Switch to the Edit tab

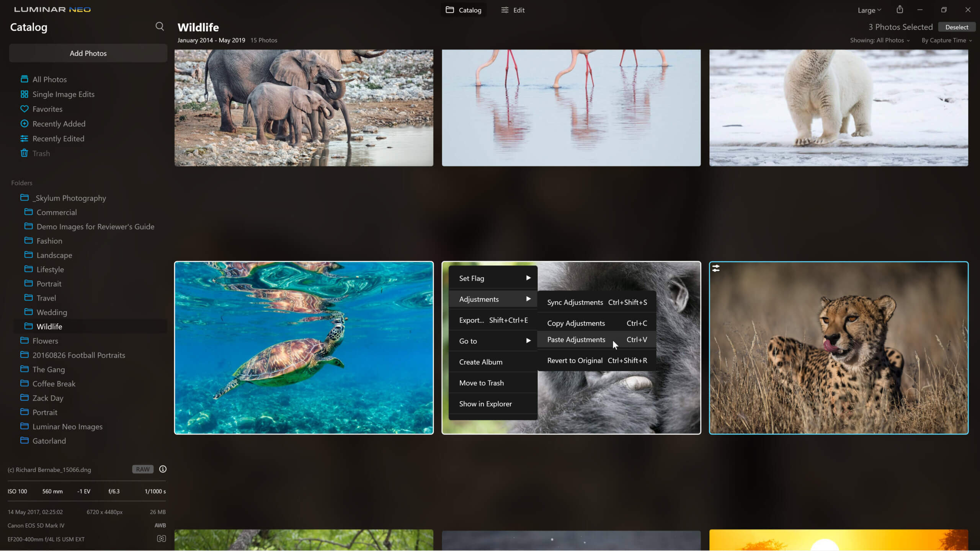[513, 10]
